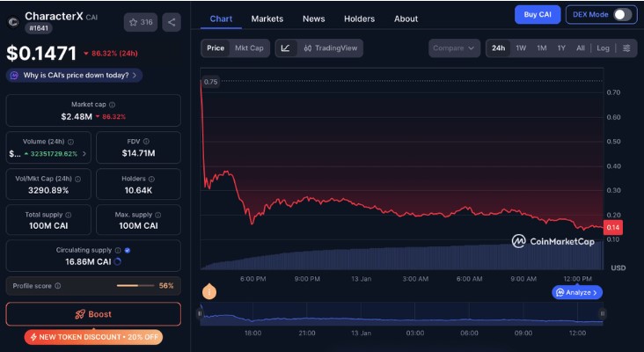Open the Compare dropdown
This screenshot has height=352, width=644.
coord(454,48)
